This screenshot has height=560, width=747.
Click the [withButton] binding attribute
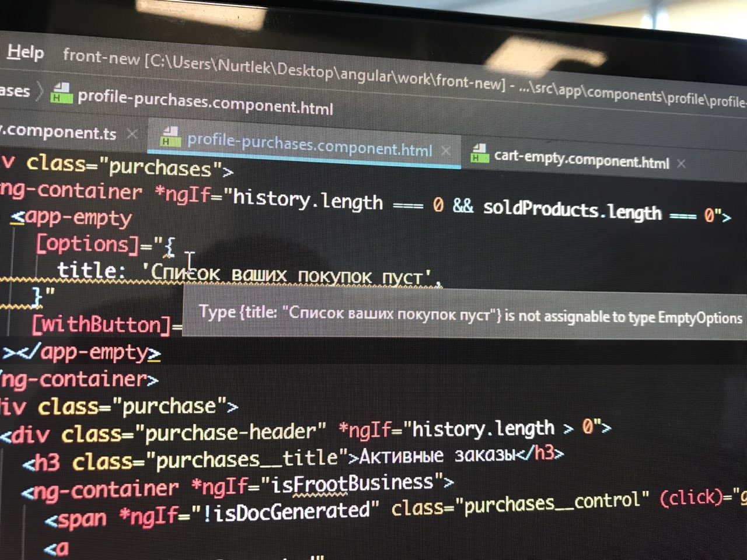pyautogui.click(x=102, y=324)
